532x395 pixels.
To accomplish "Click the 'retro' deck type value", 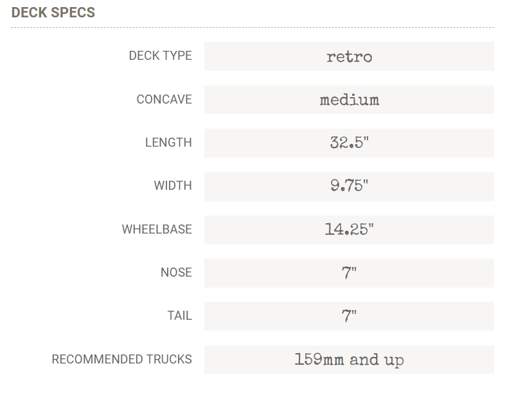I will click(349, 57).
